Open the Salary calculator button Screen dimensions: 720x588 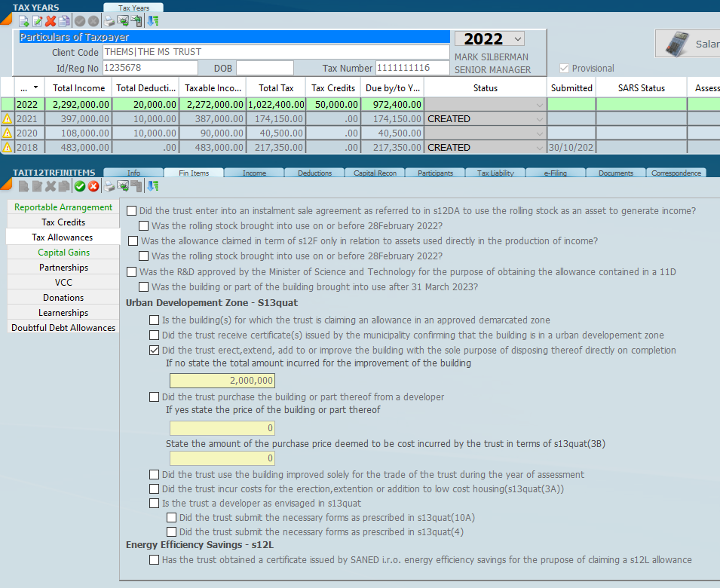coord(688,44)
